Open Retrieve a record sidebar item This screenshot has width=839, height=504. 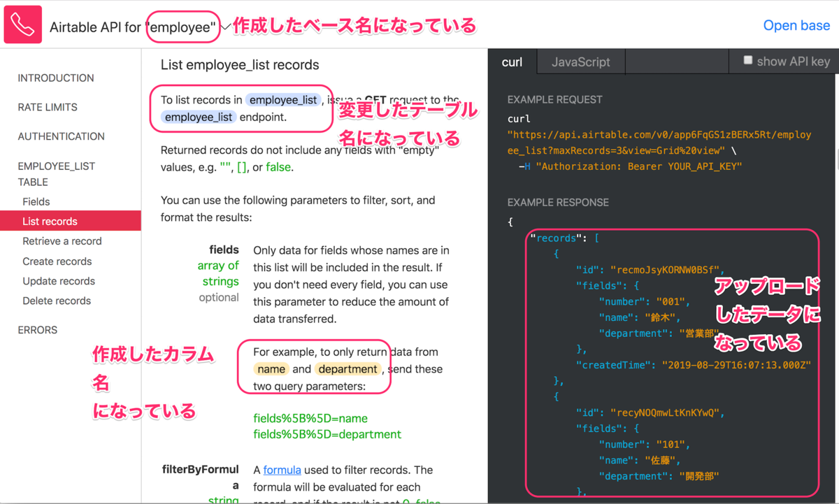pos(62,241)
